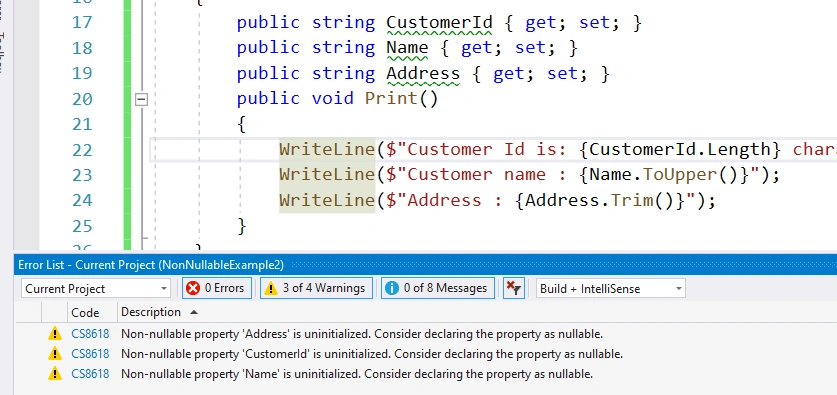Select the 'Address' uninitialized warning description
Viewport: 837px width, 395px height.
362,334
